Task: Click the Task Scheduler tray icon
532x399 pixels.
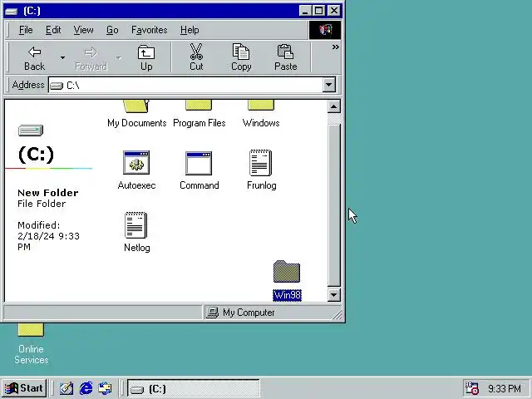Action: click(x=471, y=388)
